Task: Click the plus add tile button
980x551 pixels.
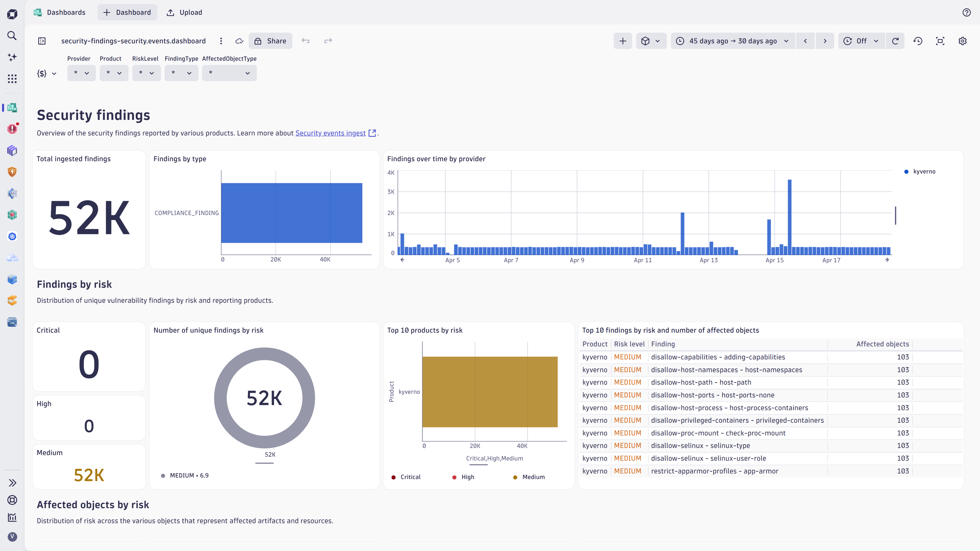Action: 623,41
